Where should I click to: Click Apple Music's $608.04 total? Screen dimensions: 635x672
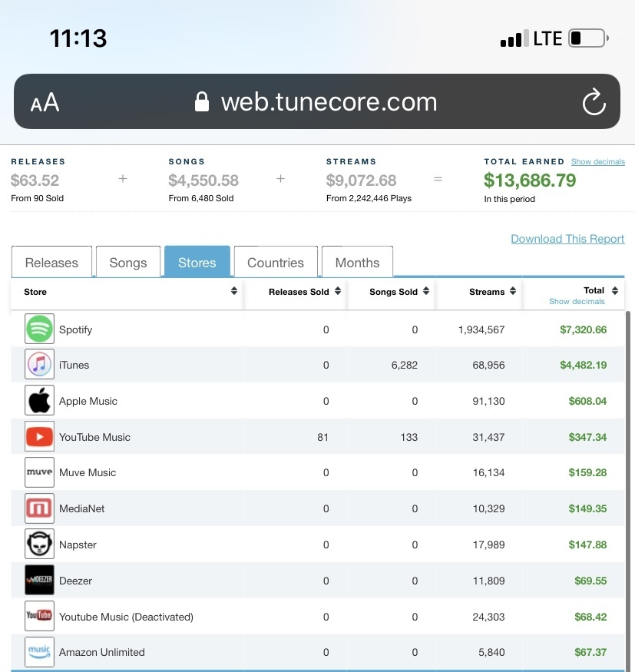click(587, 401)
